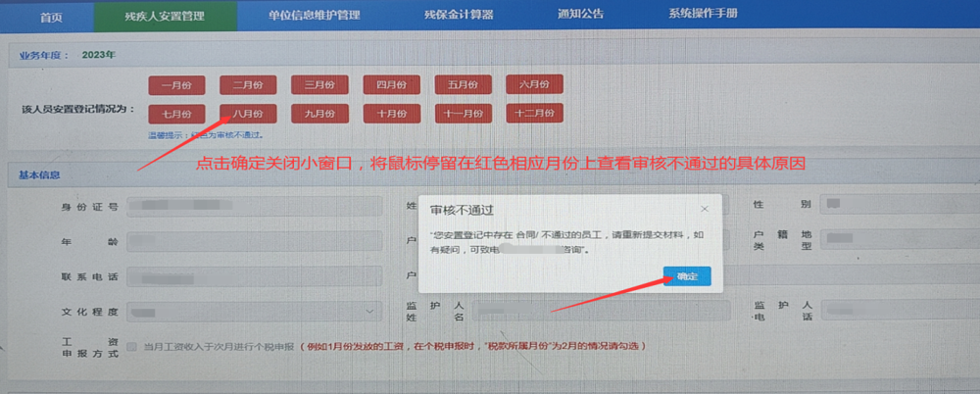Choose the 十月份 month button
The height and width of the screenshot is (394, 980).
coord(392,113)
